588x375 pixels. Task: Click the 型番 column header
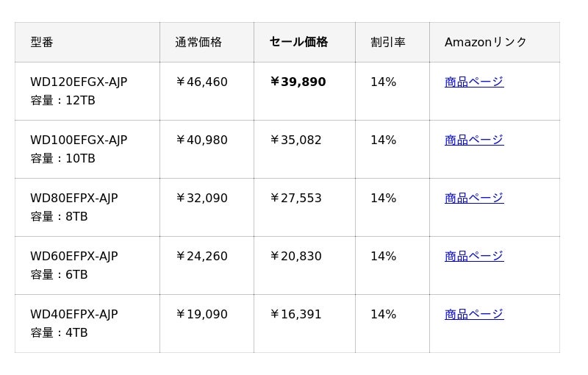(42, 42)
